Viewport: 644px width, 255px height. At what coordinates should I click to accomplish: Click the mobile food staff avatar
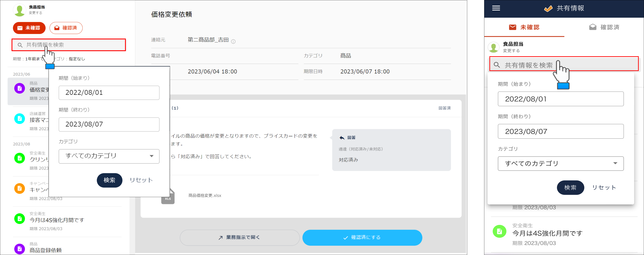[x=493, y=47]
